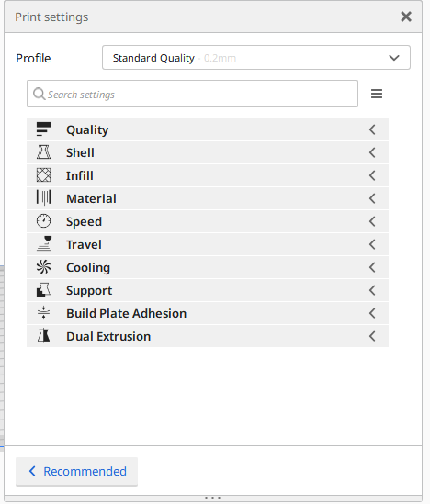Screen dimensions: 430x504
Task: Open the settings visibility hamburger menu
Action: click(x=377, y=94)
